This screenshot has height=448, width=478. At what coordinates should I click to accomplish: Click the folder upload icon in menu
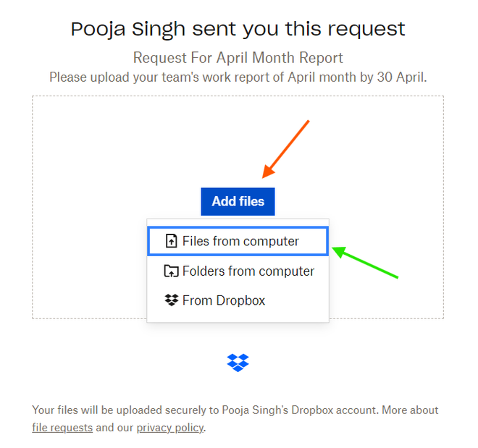(x=172, y=271)
